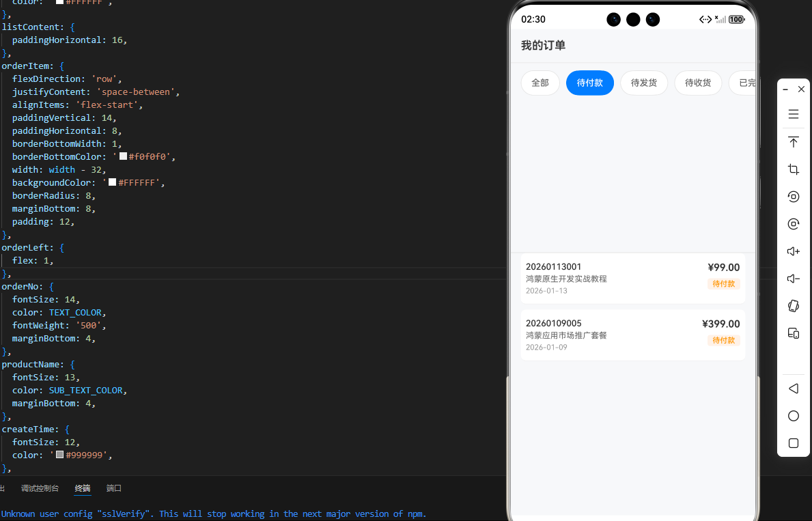Close the emulator toolbar panel
The width and height of the screenshot is (812, 521).
point(801,89)
